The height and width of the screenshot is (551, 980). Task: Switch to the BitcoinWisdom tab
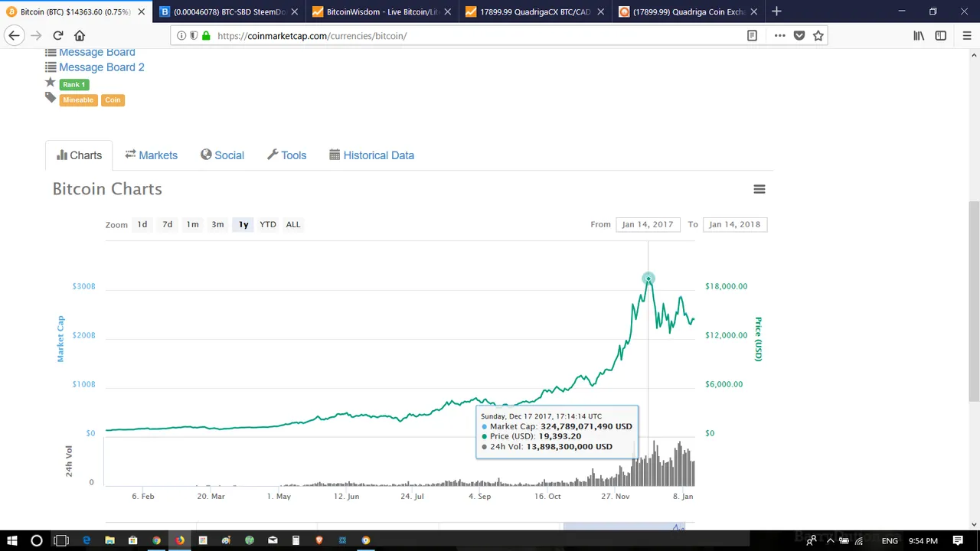pos(382,11)
